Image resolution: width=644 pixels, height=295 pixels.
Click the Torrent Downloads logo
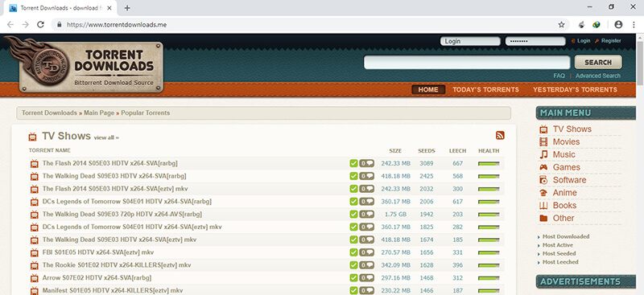tap(85, 65)
